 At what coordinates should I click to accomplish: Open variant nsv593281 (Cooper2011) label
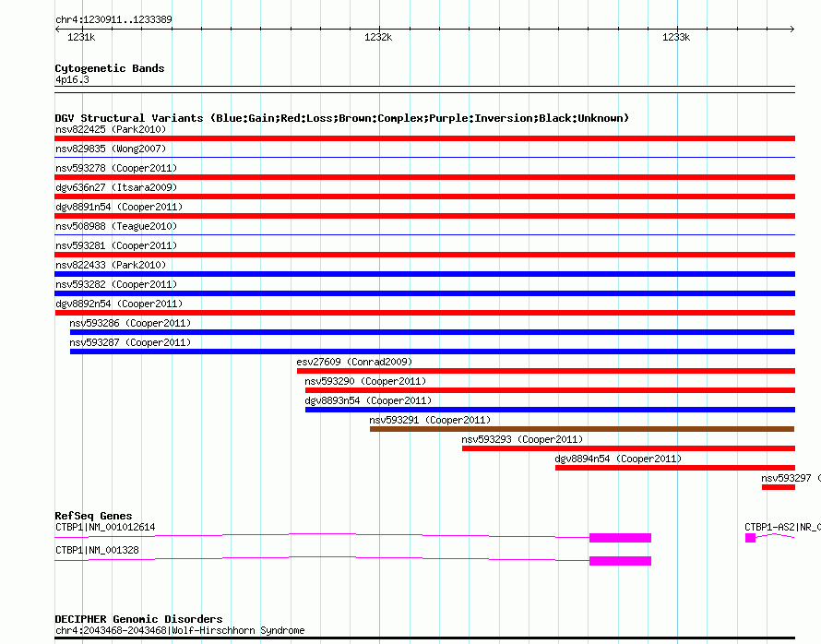116,245
